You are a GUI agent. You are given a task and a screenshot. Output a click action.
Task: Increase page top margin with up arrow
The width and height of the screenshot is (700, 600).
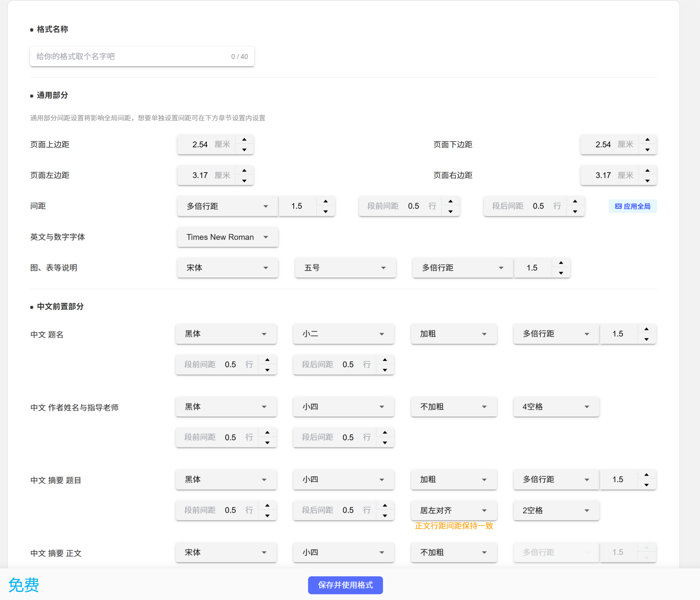(244, 140)
